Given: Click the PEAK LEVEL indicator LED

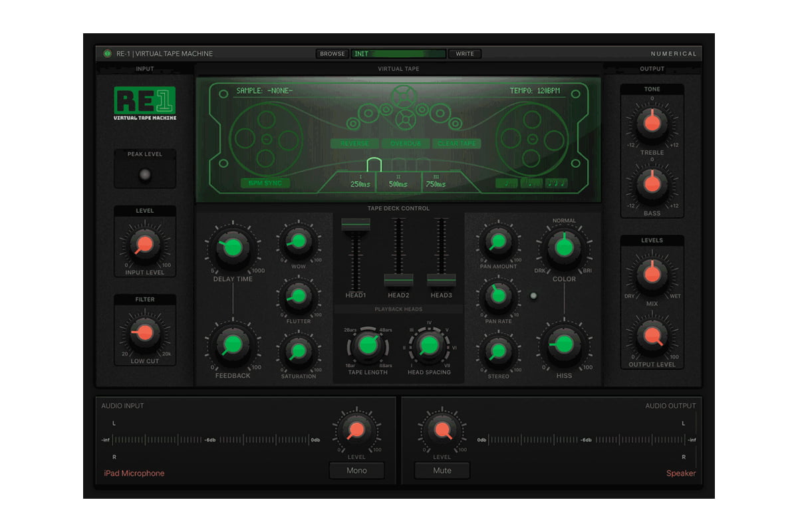Looking at the screenshot, I should pos(145,175).
